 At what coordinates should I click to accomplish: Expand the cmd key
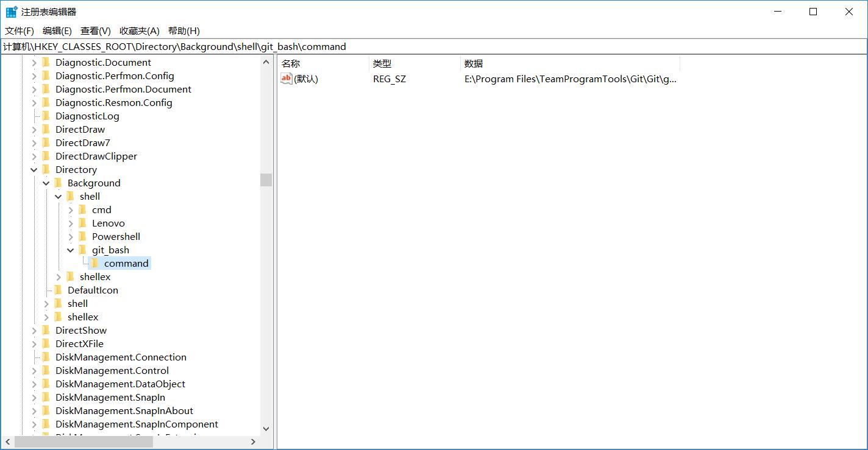coord(71,209)
